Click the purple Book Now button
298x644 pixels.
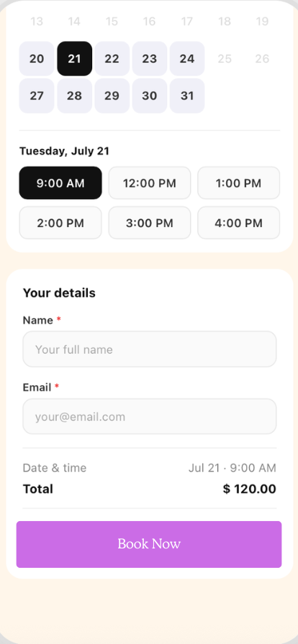(149, 544)
